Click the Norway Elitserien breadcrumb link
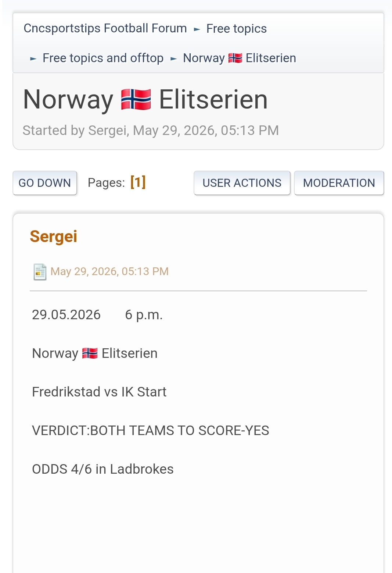This screenshot has height=573, width=392. 240,58
